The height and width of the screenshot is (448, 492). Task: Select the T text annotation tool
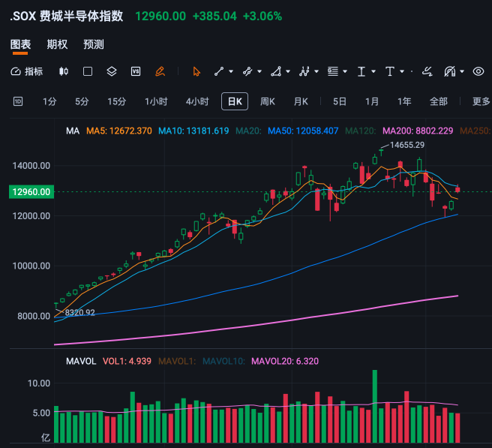point(390,71)
